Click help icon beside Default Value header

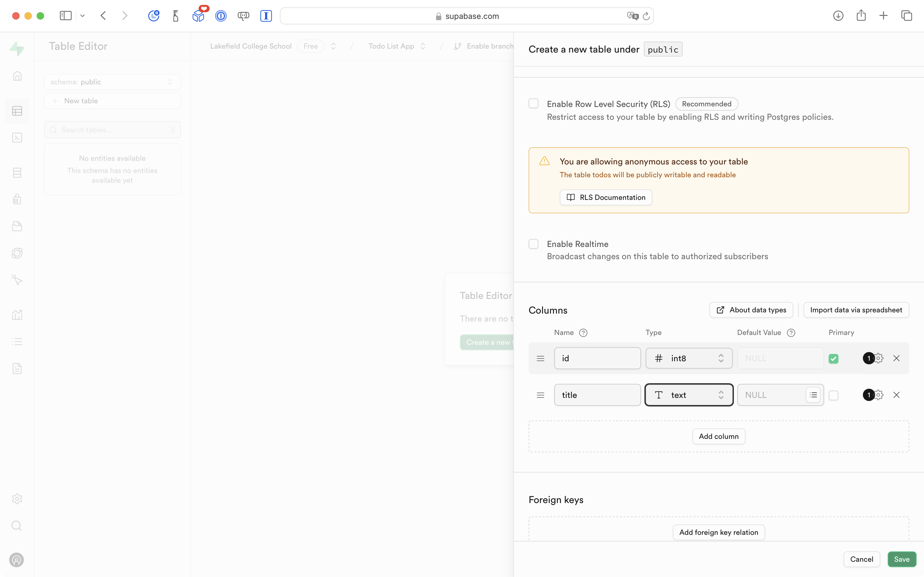[791, 333]
